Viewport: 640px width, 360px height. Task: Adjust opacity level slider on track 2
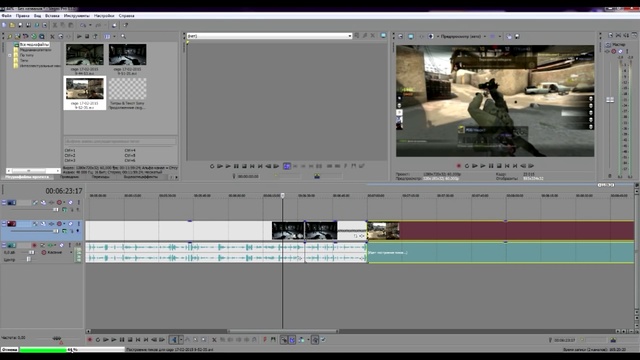coord(56,231)
